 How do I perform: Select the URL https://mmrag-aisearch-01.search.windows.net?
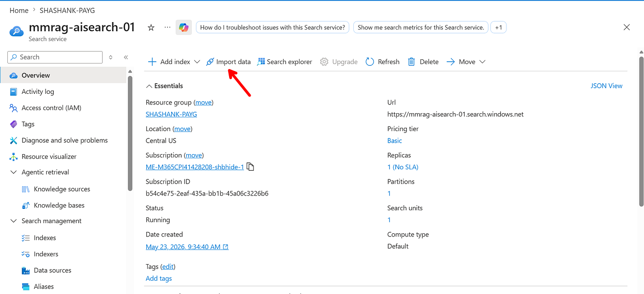455,115
